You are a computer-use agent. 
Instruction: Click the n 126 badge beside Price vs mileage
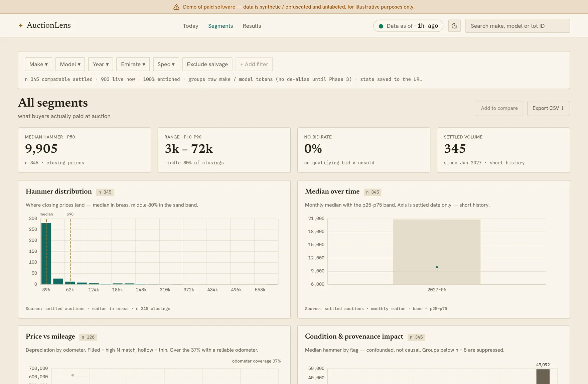(88, 337)
